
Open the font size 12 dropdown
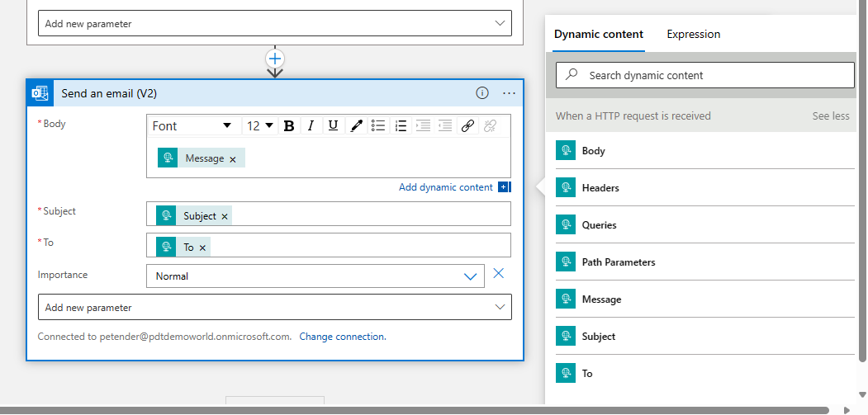[x=260, y=126]
